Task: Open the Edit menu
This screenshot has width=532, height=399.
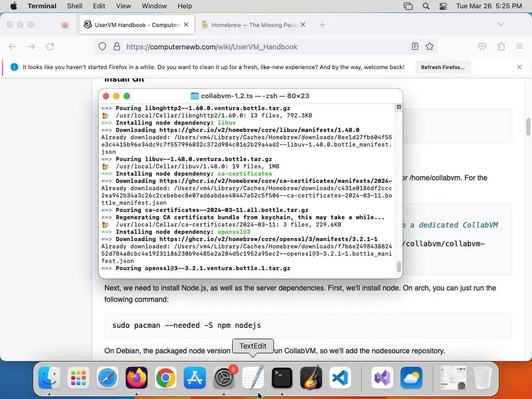Action: pos(99,6)
